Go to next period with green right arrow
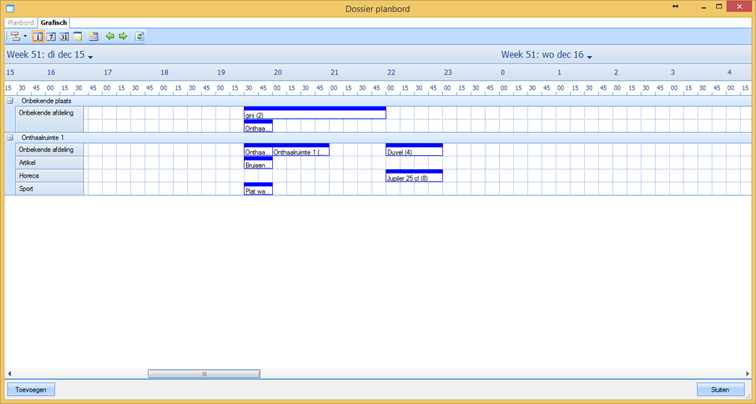Image resolution: width=756 pixels, height=404 pixels. pyautogui.click(x=123, y=36)
